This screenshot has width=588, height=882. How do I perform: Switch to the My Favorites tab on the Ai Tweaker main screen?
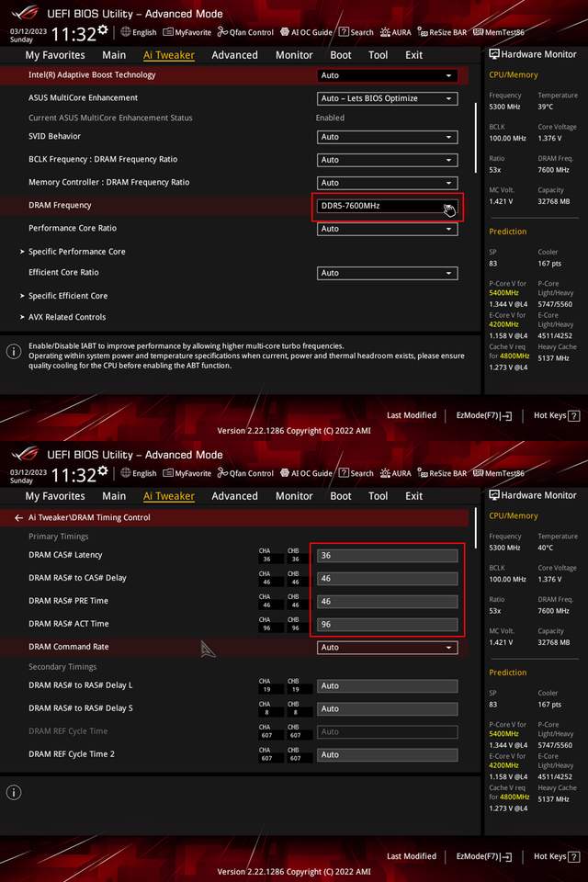55,55
